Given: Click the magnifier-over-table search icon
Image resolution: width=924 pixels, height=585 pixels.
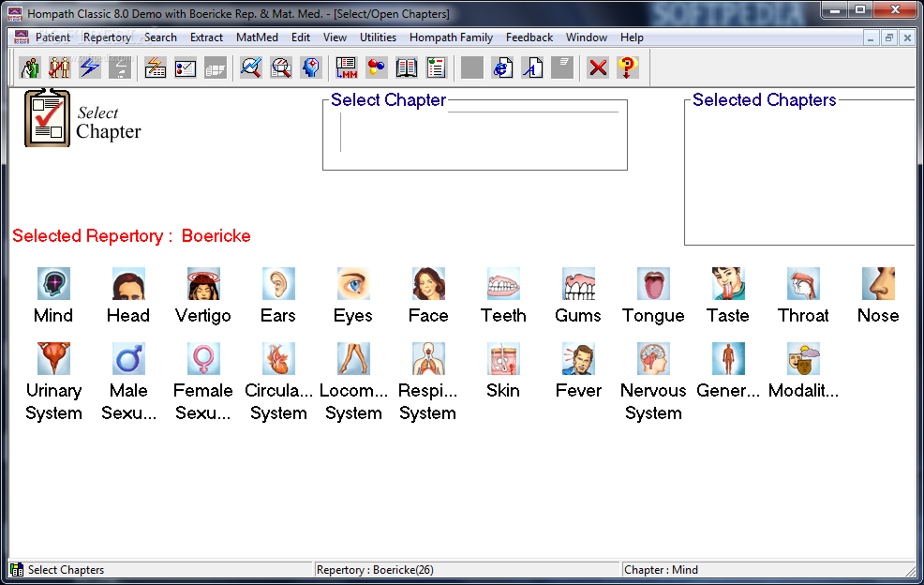Looking at the screenshot, I should 281,67.
